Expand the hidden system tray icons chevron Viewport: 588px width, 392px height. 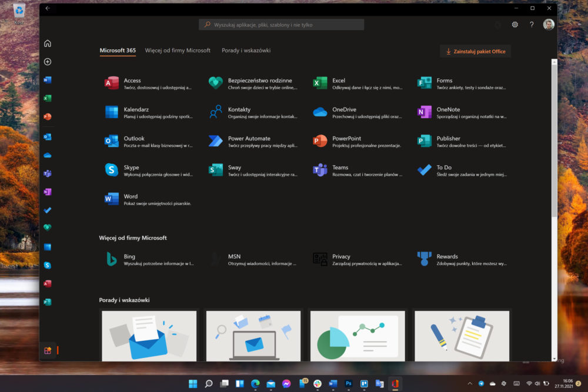[470, 384]
